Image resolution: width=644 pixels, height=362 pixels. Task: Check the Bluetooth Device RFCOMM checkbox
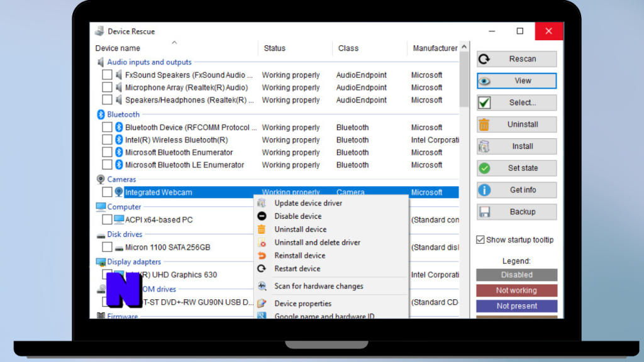(107, 127)
